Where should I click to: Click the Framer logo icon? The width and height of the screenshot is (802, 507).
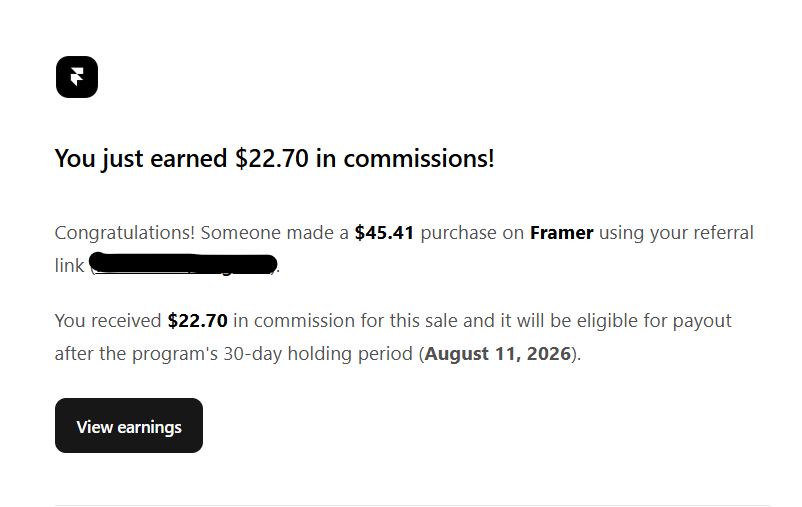pos(77,77)
